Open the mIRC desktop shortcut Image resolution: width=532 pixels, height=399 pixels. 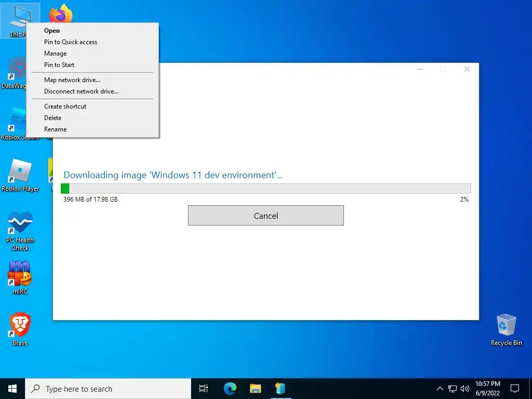tap(20, 277)
